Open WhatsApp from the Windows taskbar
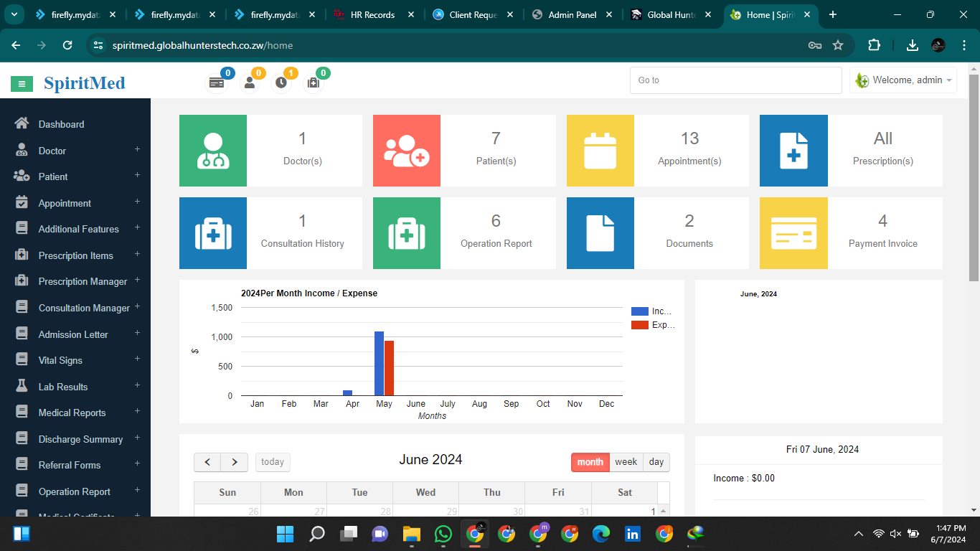980x551 pixels. (x=443, y=534)
